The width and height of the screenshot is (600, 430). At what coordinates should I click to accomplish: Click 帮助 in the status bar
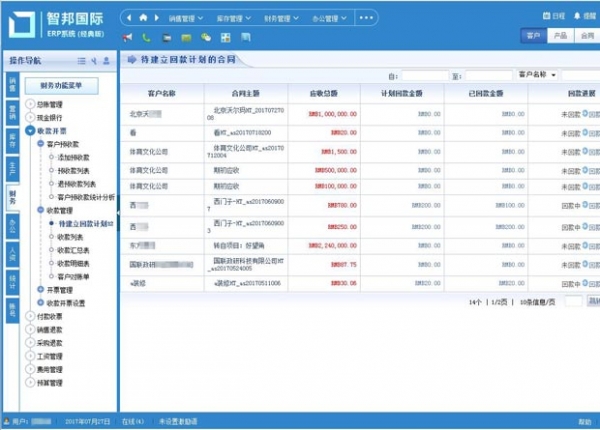point(584,422)
